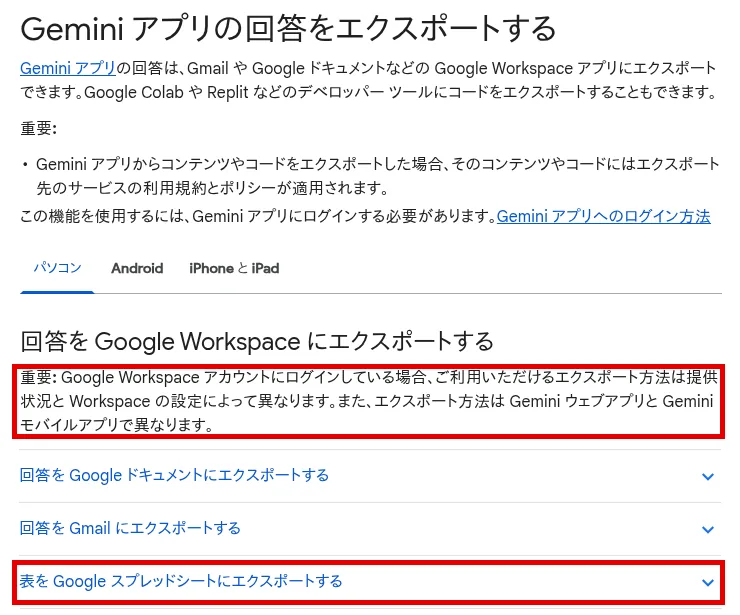Expand 回答を Gmail にエクスポートする section
This screenshot has width=740, height=615.
(370, 528)
